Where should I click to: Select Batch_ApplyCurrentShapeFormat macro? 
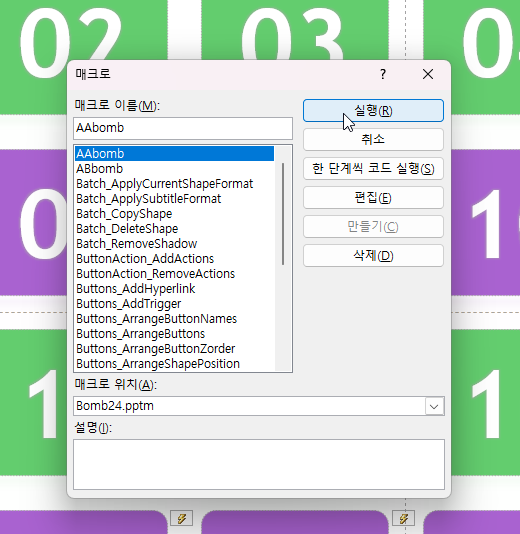pyautogui.click(x=174, y=184)
